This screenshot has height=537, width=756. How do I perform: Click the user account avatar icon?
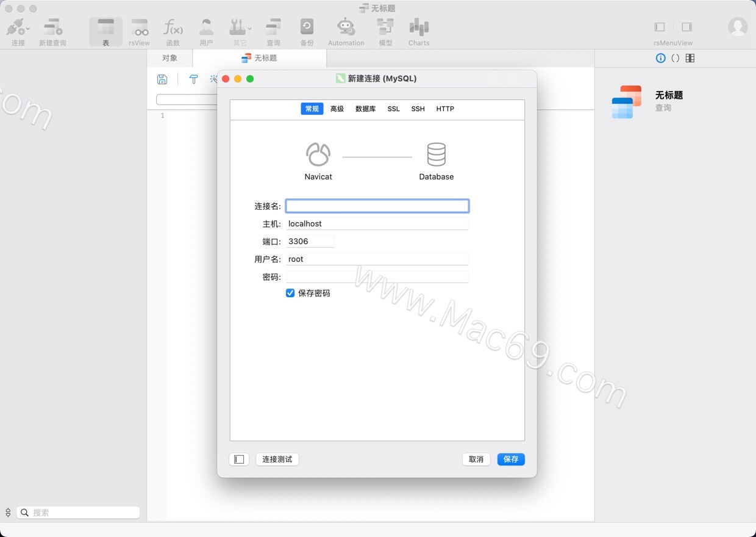(738, 27)
